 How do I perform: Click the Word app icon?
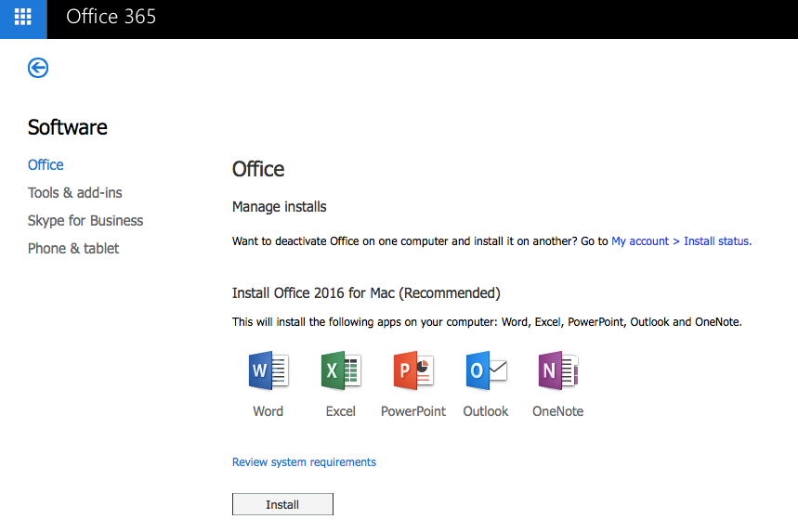pos(268,370)
